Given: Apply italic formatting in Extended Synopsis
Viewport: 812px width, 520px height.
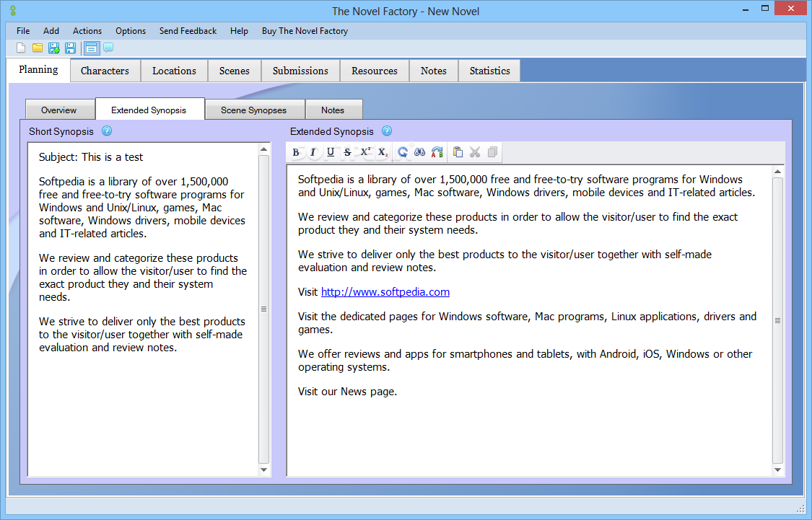Looking at the screenshot, I should (x=313, y=152).
